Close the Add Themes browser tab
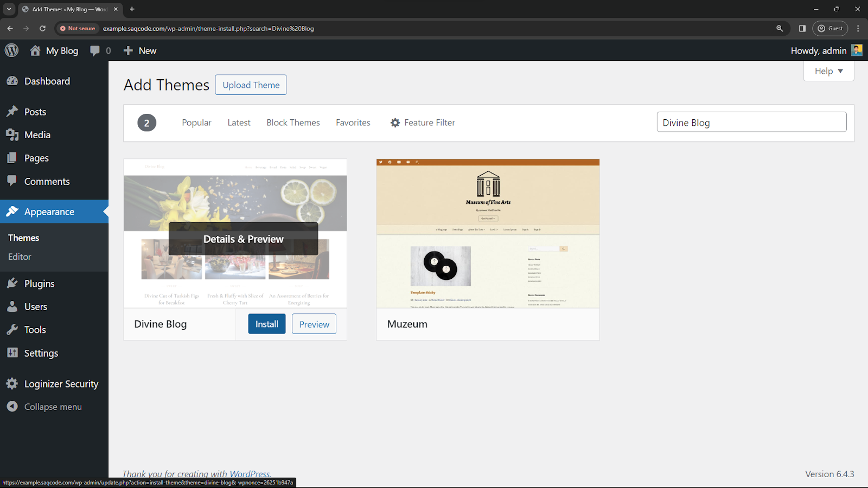Screen dimensions: 868x488 click(116, 9)
